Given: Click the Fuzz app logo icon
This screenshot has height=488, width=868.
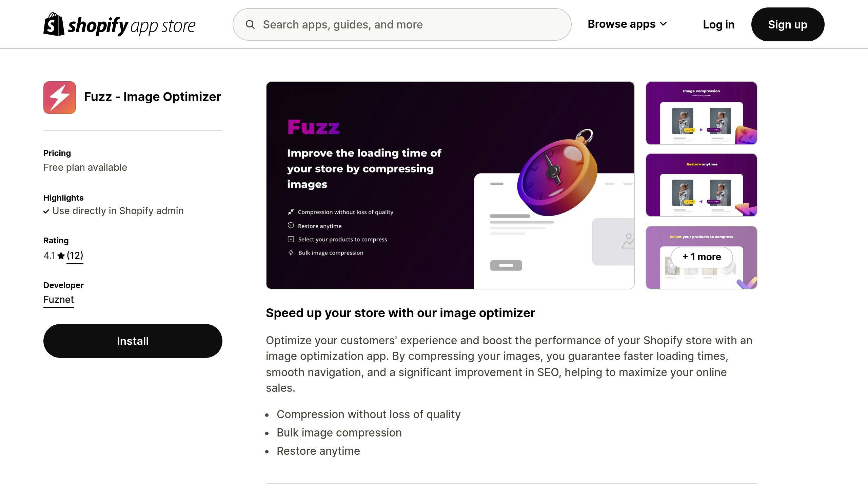Looking at the screenshot, I should [x=60, y=97].
